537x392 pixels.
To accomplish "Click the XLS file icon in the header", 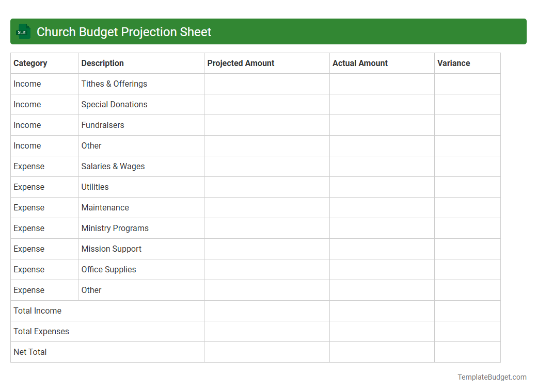I will (23, 31).
